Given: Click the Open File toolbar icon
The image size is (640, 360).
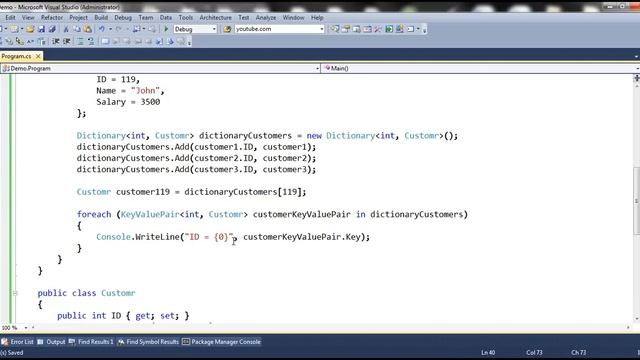Looking at the screenshot, I should [x=30, y=29].
